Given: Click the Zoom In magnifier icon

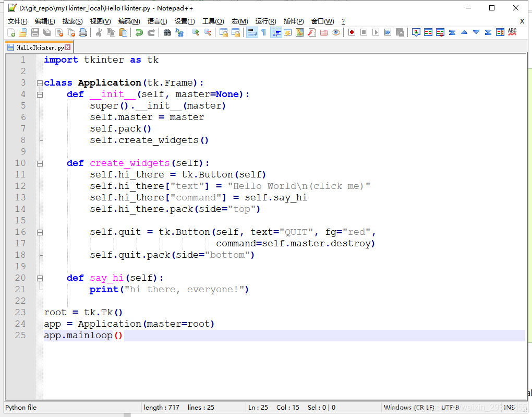Looking at the screenshot, I should tap(195, 32).
